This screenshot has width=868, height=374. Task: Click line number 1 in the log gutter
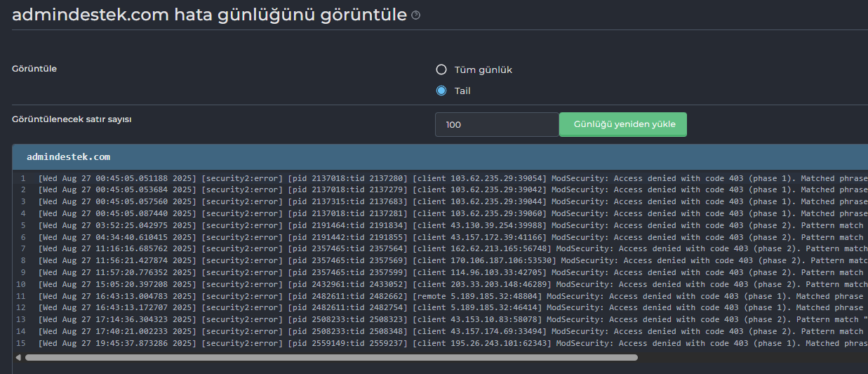click(x=23, y=178)
